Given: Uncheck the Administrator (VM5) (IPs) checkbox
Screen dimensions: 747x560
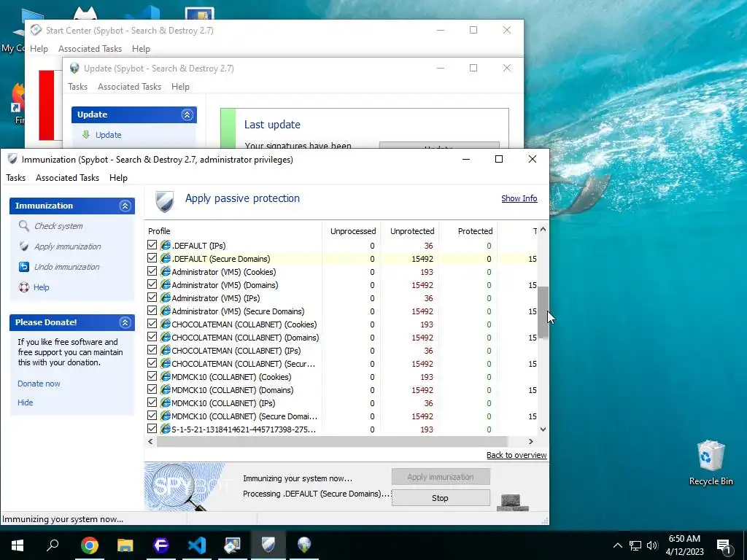Looking at the screenshot, I should pos(152,297).
